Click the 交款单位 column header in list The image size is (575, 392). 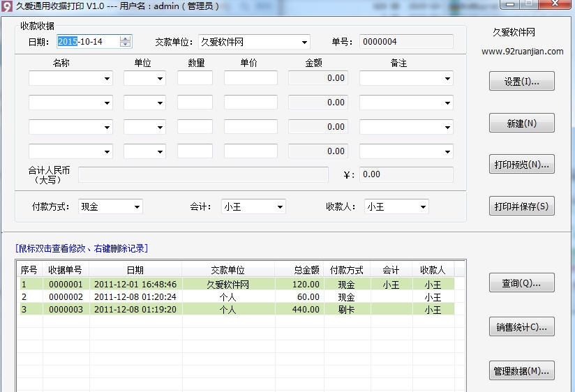point(228,270)
